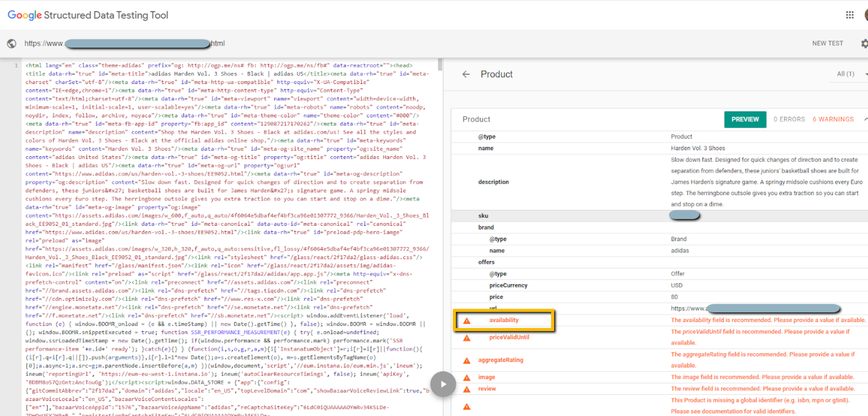Image resolution: width=868 pixels, height=416 pixels.
Task: Click the back arrow next to Product
Action: tap(466, 74)
